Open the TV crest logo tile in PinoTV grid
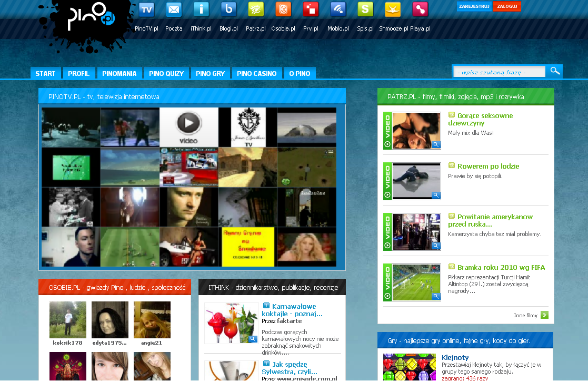 click(x=248, y=127)
